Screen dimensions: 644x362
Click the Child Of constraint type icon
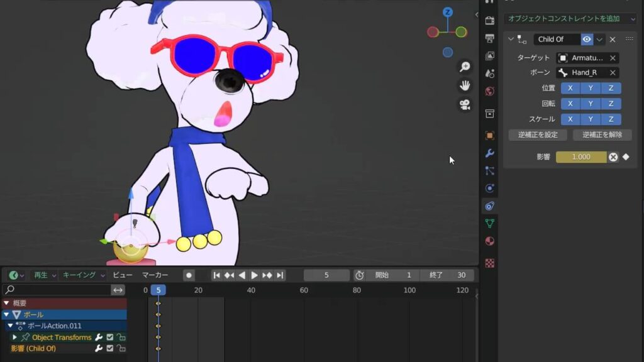[522, 40]
